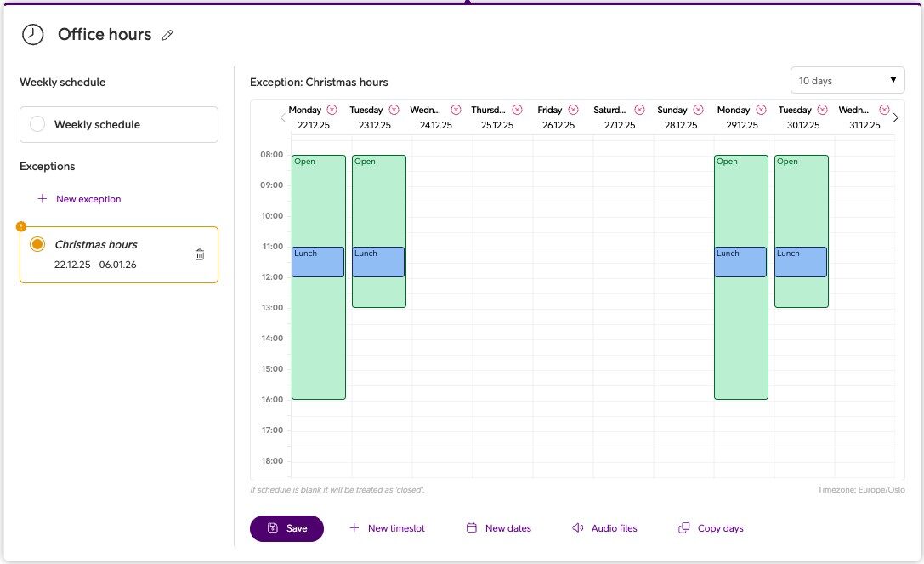Image resolution: width=924 pixels, height=564 pixels.
Task: Remove Monday 22.12.25 with its red X
Action: [x=332, y=110]
